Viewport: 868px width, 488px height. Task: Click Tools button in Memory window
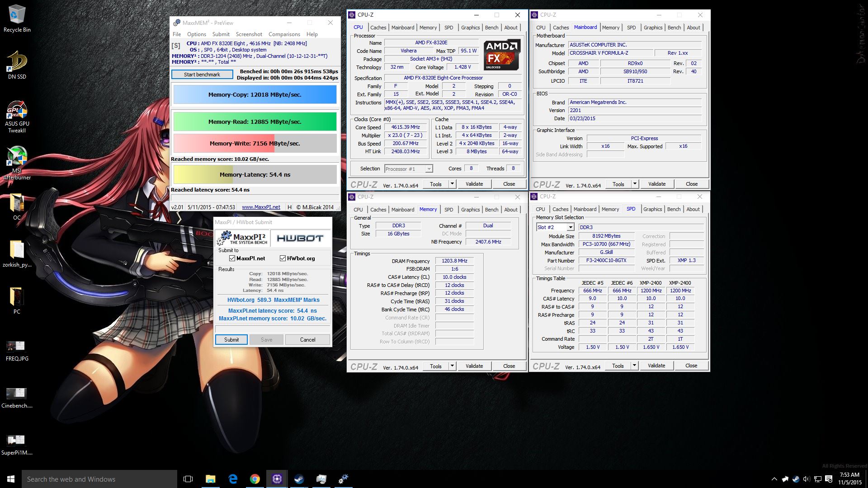coord(436,366)
